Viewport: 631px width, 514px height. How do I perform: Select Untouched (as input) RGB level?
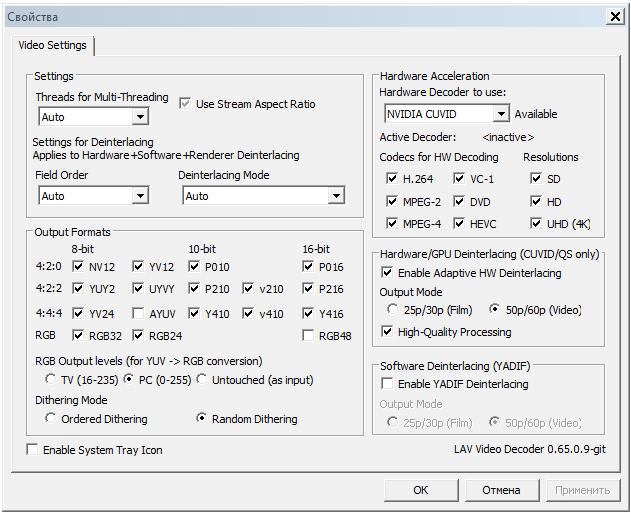tap(202, 380)
